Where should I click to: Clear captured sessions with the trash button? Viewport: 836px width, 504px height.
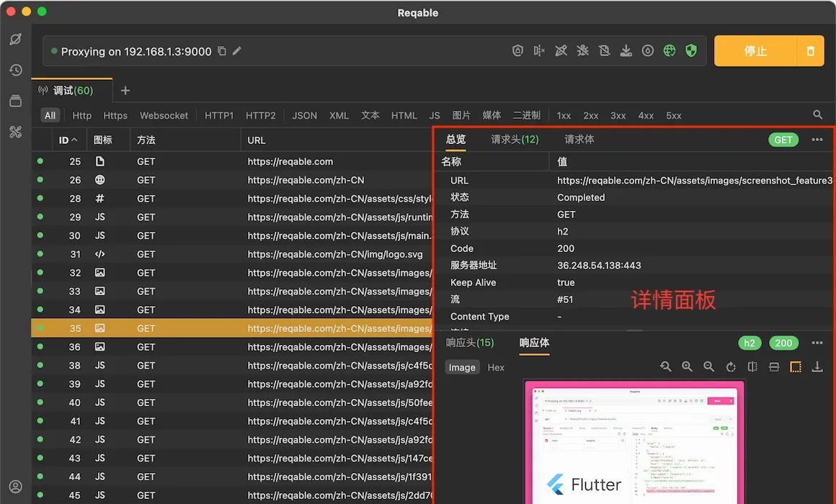click(810, 51)
